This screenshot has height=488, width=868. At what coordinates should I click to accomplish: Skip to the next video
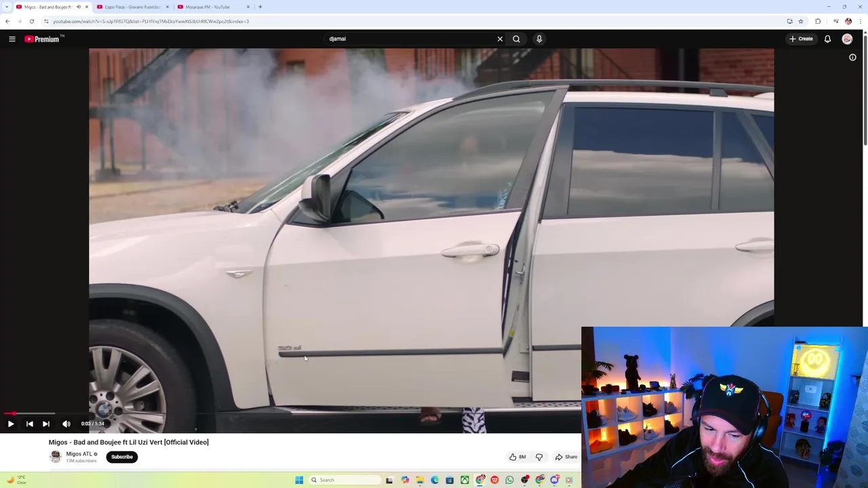pyautogui.click(x=46, y=424)
